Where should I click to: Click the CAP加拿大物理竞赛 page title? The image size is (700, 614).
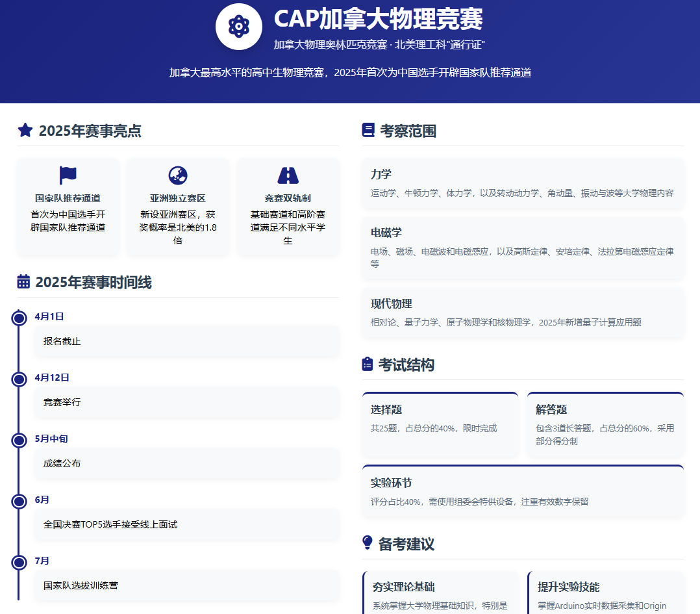tap(378, 19)
